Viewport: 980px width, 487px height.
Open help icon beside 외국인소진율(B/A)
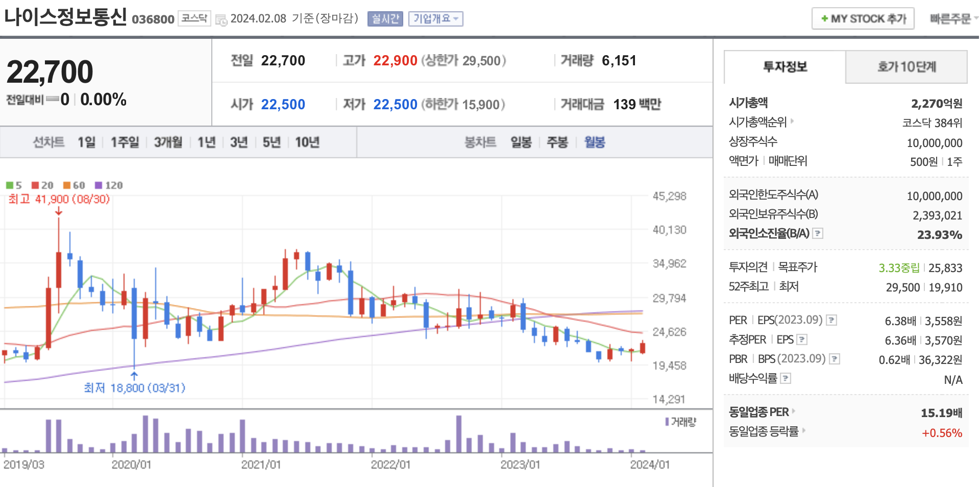point(818,233)
